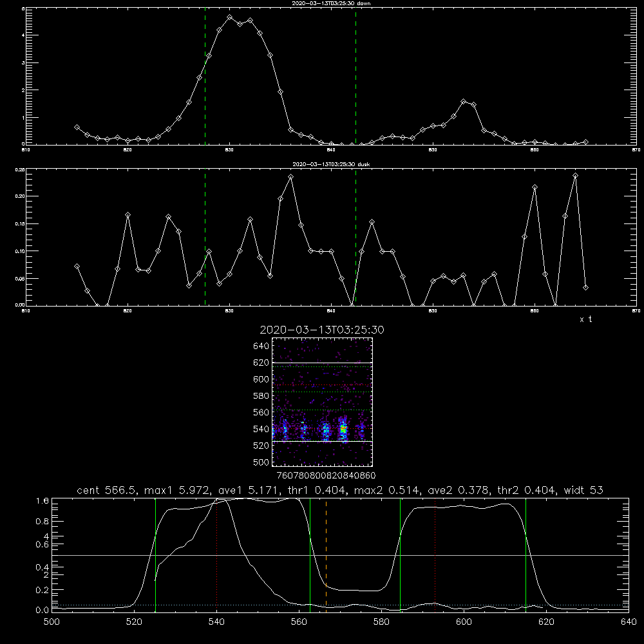The height and width of the screenshot is (644, 644).
Task: Click the '0.0' label on bottom plot y-axis
Action: [43, 611]
